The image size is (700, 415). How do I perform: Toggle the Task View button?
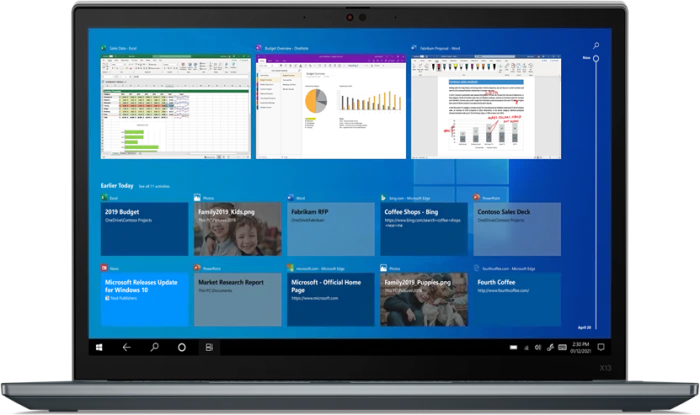pos(209,347)
